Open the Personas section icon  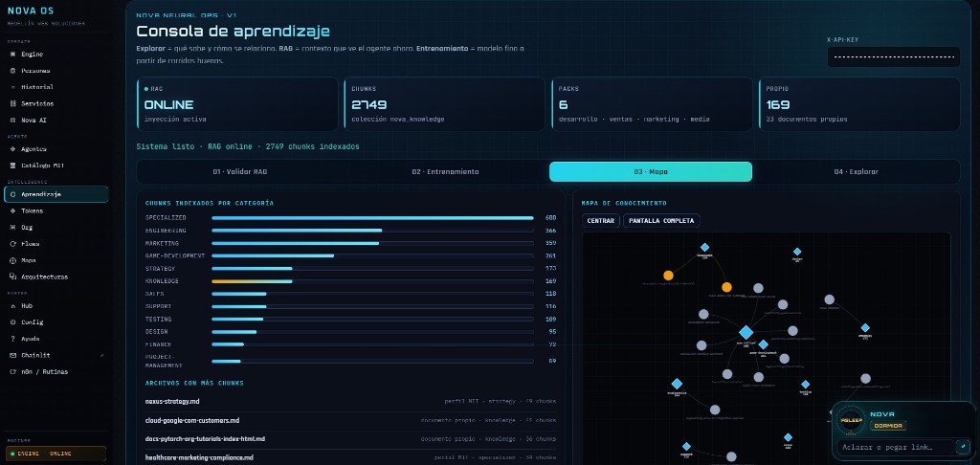click(13, 71)
